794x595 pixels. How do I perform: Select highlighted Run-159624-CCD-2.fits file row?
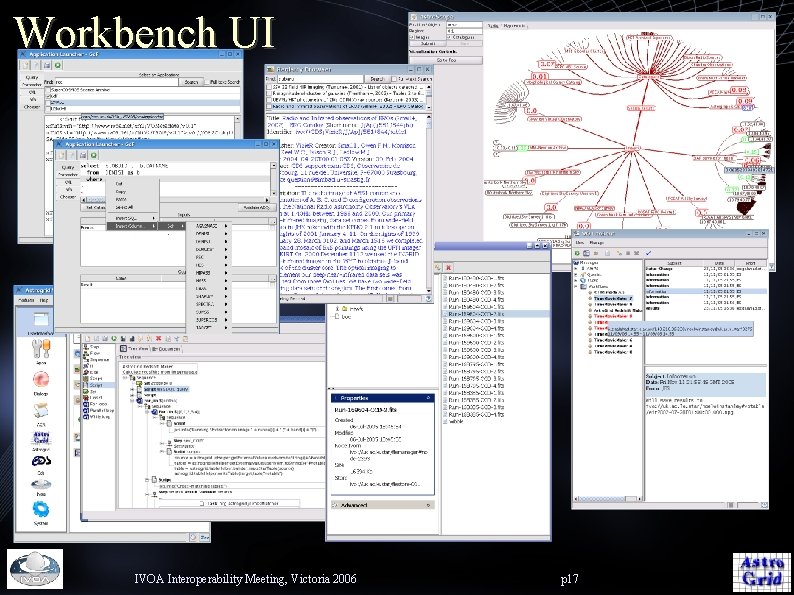point(496,314)
